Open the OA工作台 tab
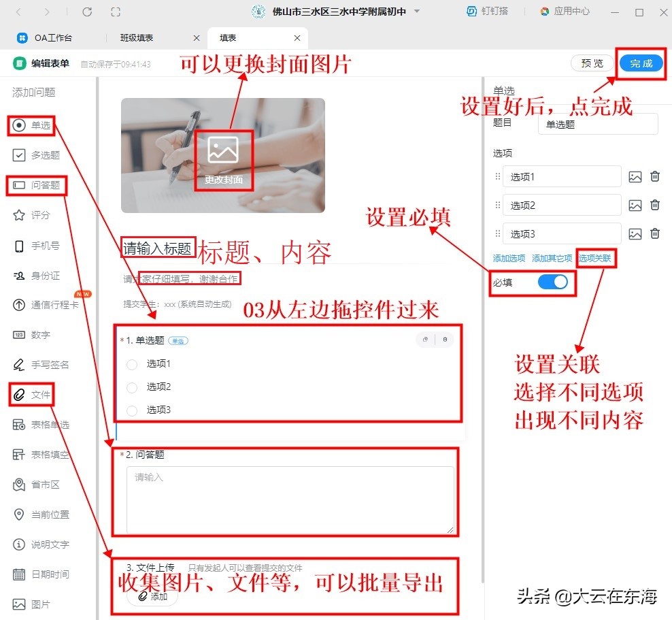 [x=51, y=37]
